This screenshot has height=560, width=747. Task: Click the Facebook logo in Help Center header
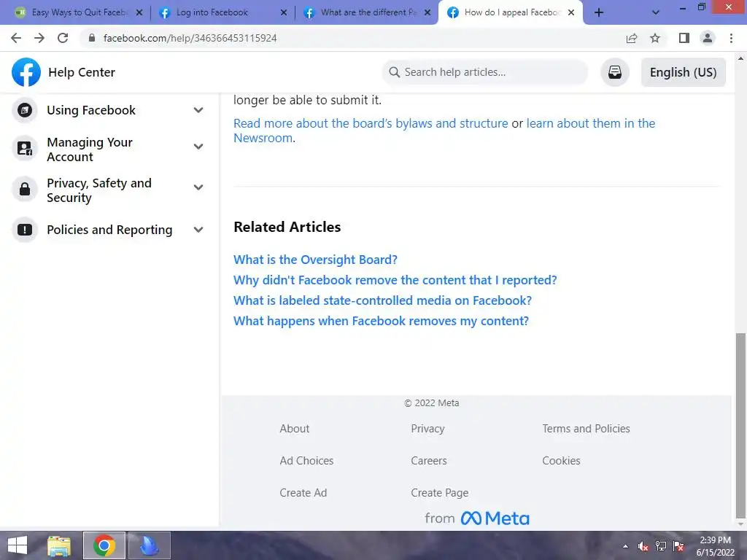(x=26, y=72)
